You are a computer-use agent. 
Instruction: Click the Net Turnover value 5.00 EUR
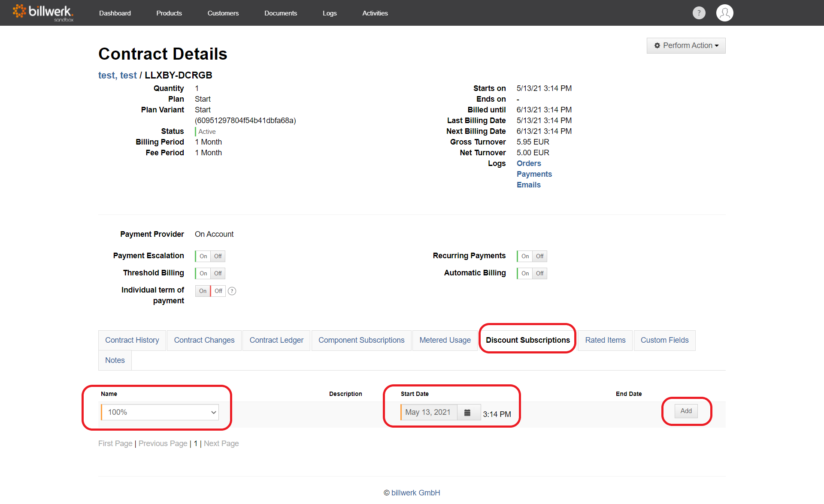click(533, 153)
